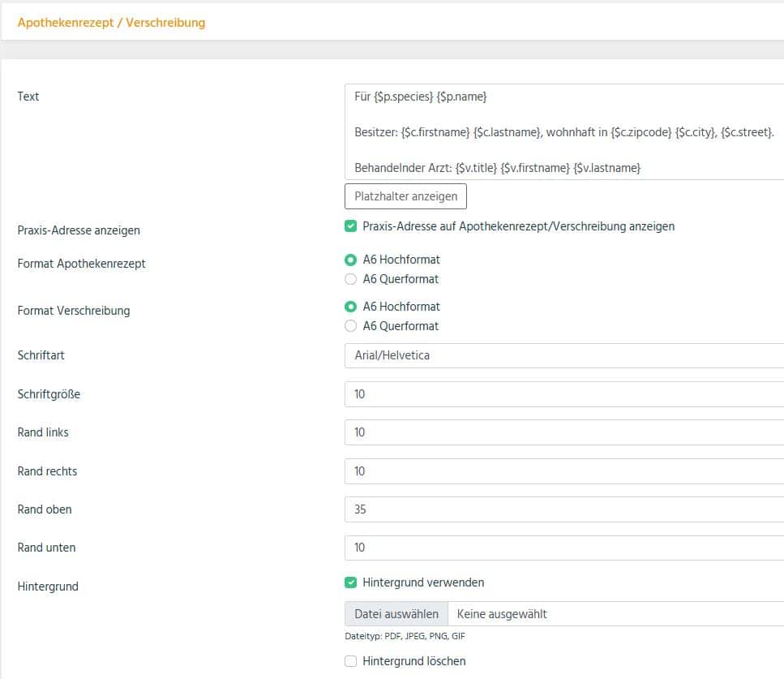This screenshot has width=784, height=679.
Task: Enable the Hintergrund löschen checkbox
Action: click(x=350, y=661)
